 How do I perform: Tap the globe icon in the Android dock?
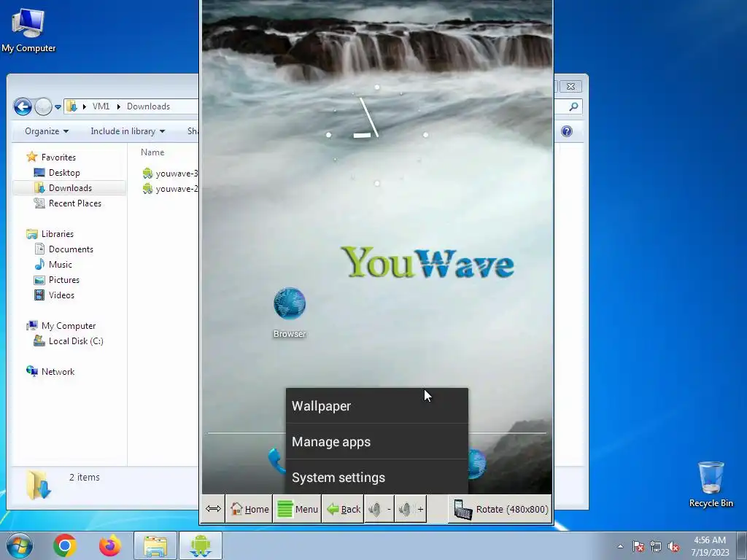point(476,463)
